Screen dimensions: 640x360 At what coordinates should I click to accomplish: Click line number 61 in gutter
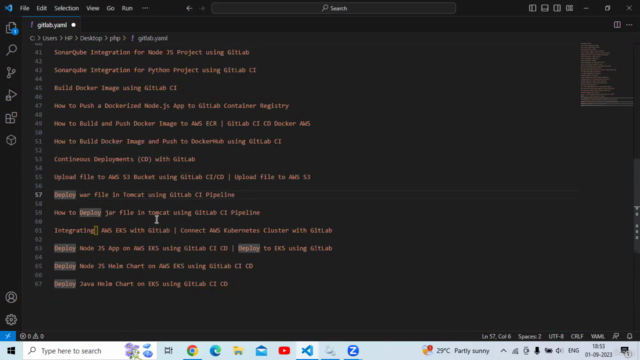(x=38, y=230)
